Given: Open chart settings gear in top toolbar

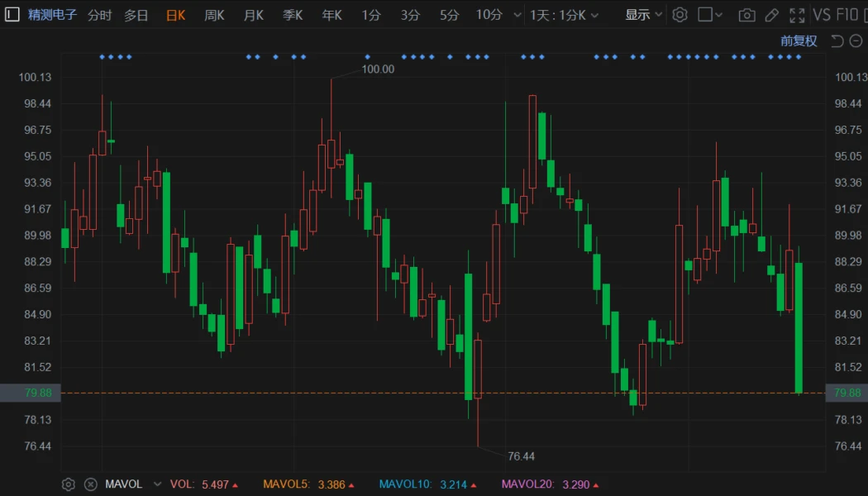Looking at the screenshot, I should (x=680, y=15).
